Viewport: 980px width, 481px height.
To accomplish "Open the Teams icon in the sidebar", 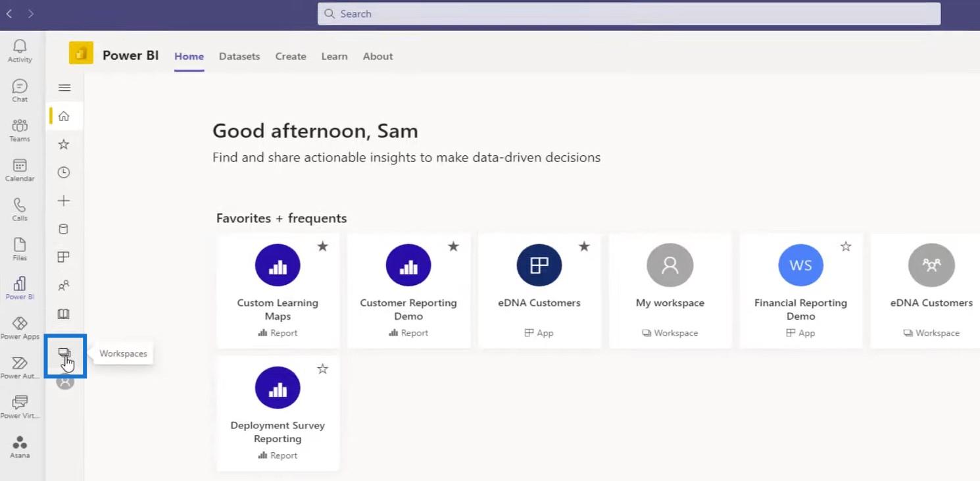I will 20,130.
